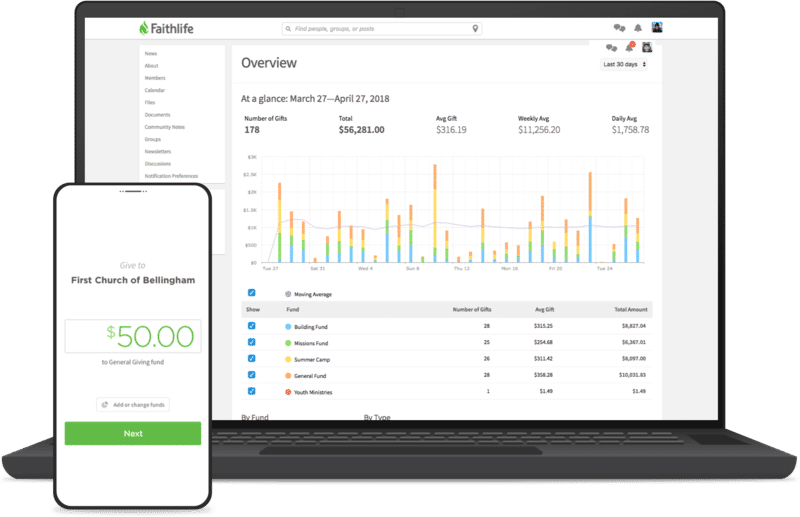This screenshot has height=517, width=800.
Task: Open Members in the sidebar menu
Action: pos(155,78)
